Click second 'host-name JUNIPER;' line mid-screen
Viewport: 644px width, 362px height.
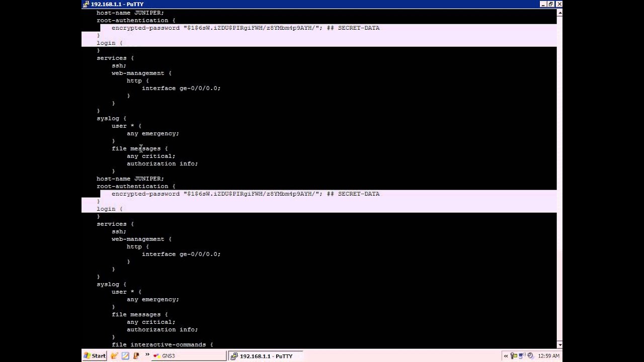[x=130, y=179]
